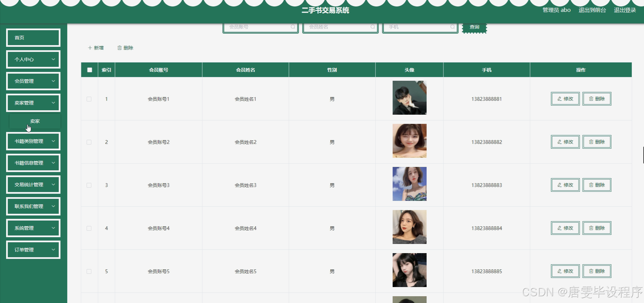Click the 查询 search button
Screen dimensions: 644x303
tap(474, 27)
